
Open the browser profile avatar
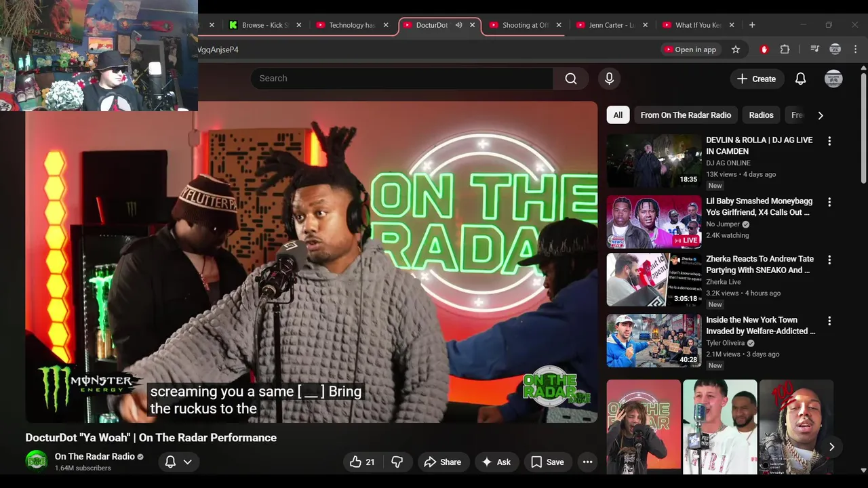835,49
